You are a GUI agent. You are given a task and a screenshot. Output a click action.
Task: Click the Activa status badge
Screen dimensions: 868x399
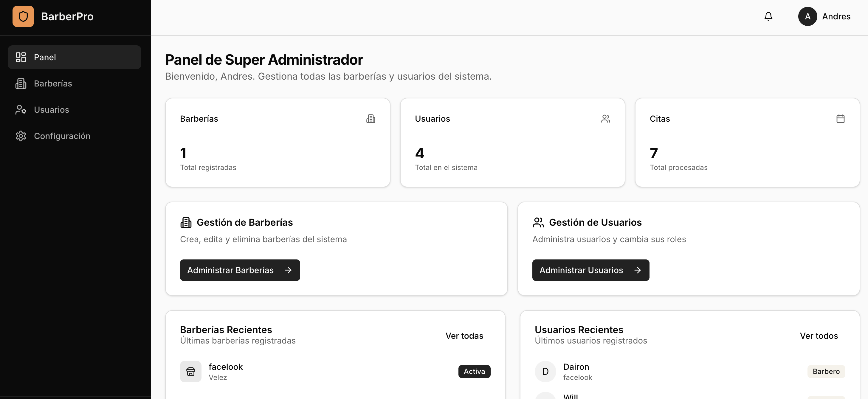coord(474,371)
